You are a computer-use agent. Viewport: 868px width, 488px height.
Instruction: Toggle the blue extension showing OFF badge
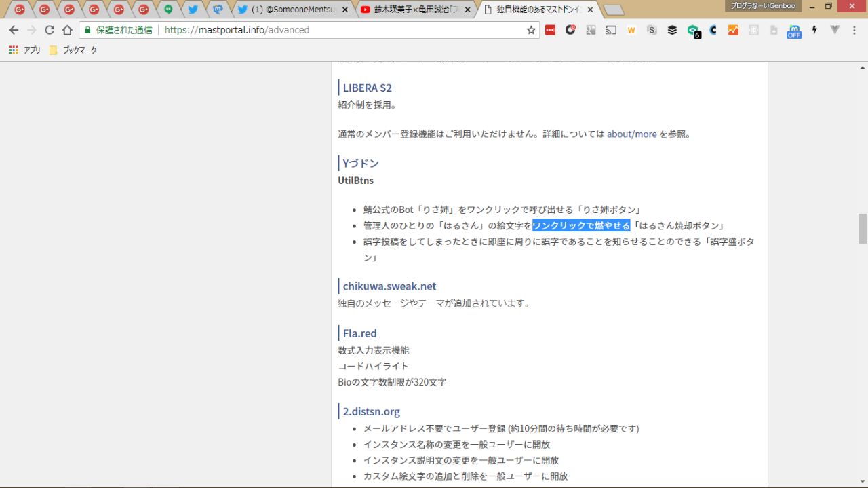click(793, 31)
